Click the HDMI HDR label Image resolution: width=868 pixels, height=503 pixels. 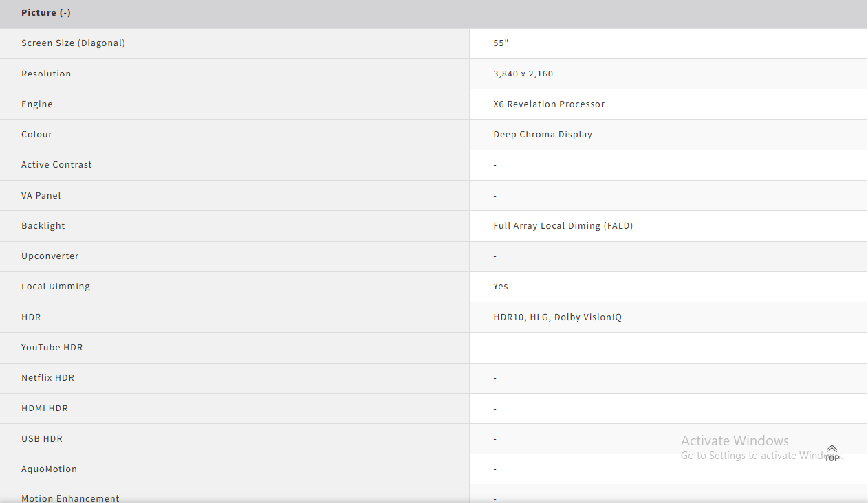45,408
